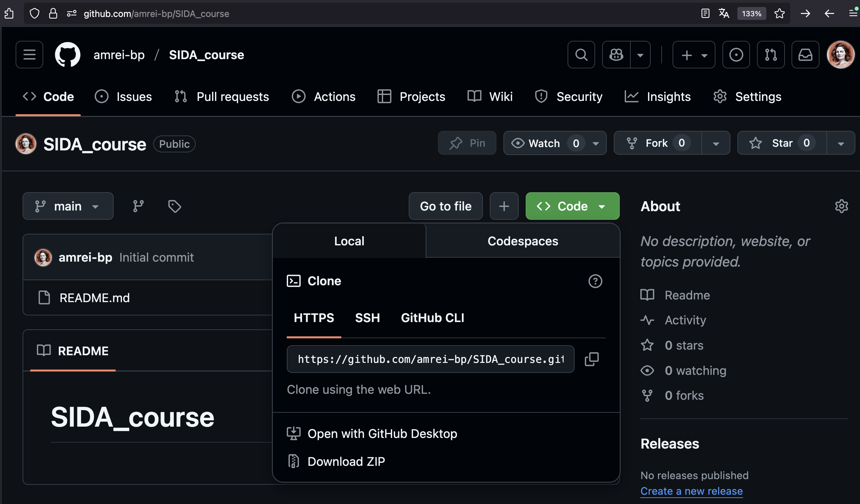Open the amrei-bp commit author link
860x504 pixels.
click(85, 257)
